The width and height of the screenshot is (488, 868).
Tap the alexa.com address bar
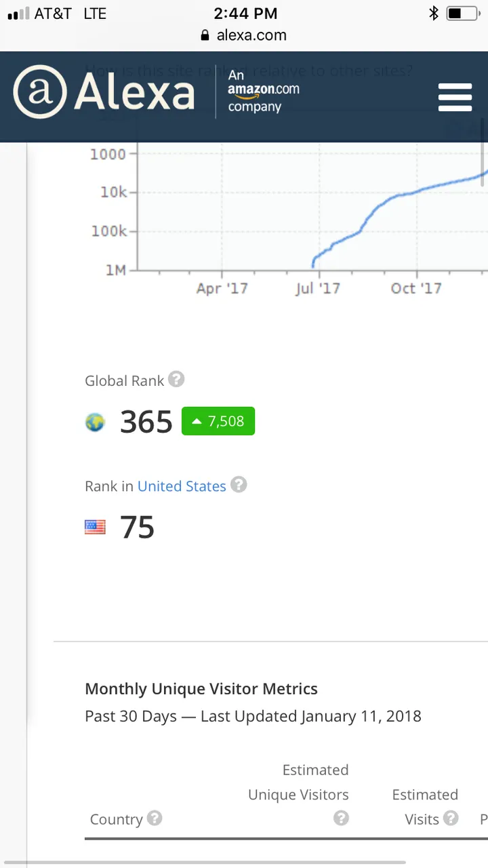(244, 35)
